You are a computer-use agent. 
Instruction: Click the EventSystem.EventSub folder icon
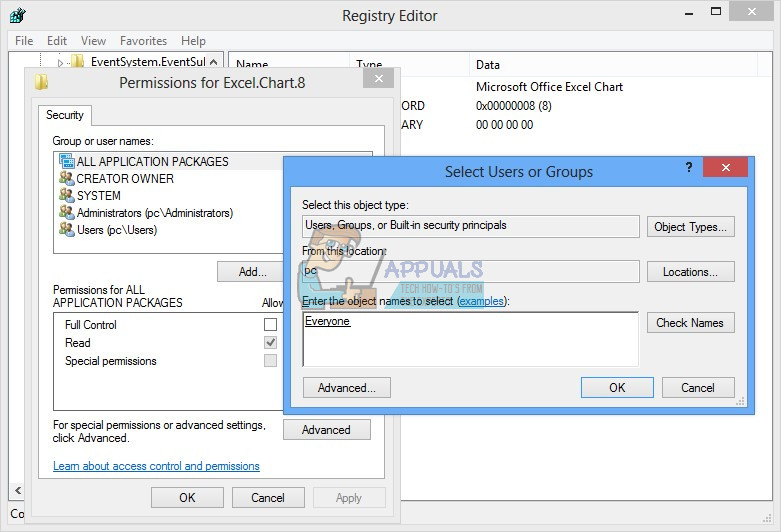click(78, 63)
